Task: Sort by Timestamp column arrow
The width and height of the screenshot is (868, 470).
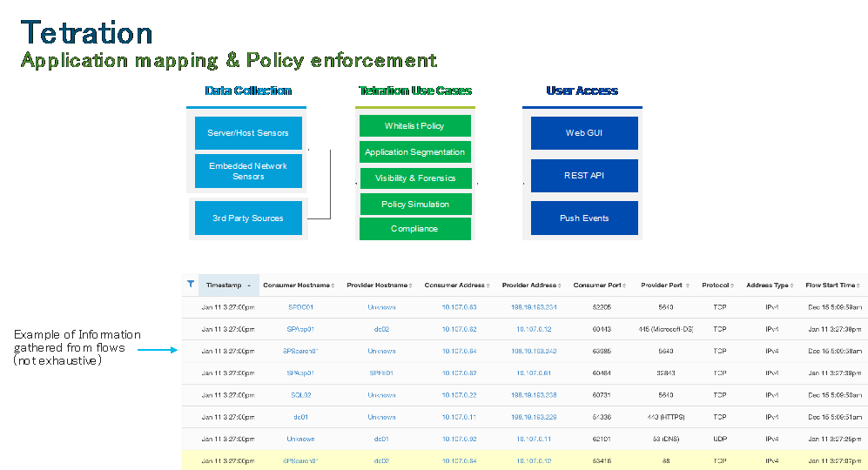Action: (249, 285)
